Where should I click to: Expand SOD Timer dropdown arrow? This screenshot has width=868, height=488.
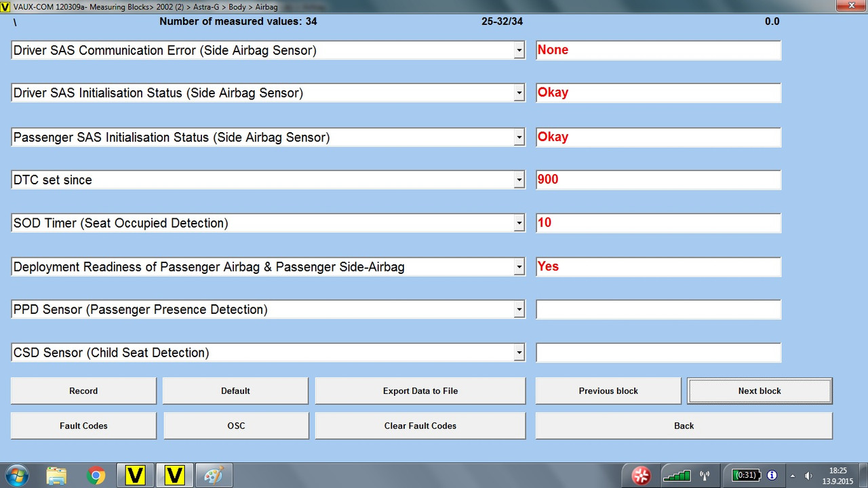(519, 223)
